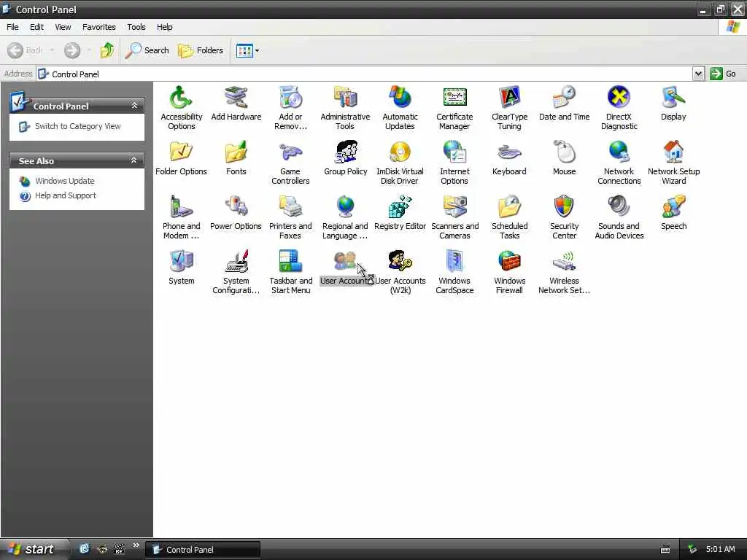Open Taskbar and Start Menu icon
This screenshot has width=747, height=560.
(290, 262)
